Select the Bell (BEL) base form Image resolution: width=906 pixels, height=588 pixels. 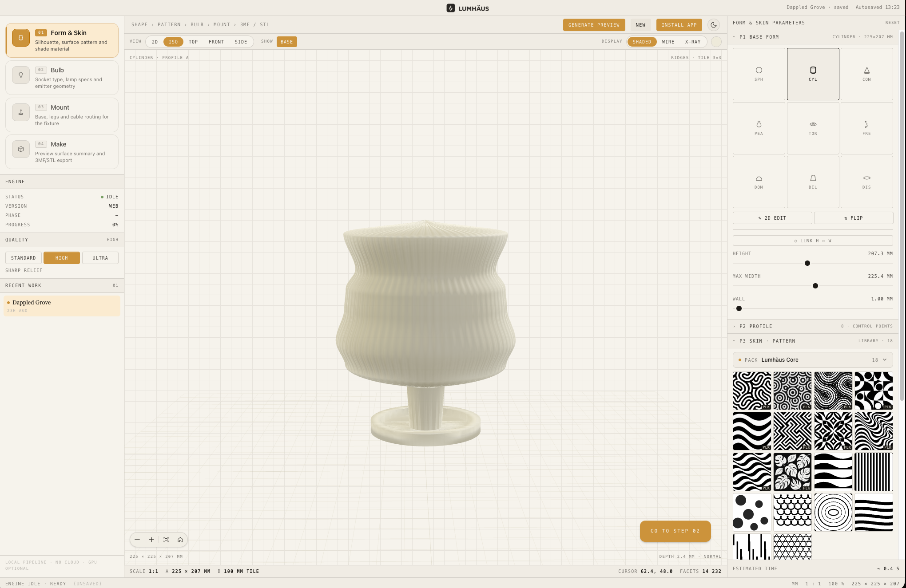813,182
